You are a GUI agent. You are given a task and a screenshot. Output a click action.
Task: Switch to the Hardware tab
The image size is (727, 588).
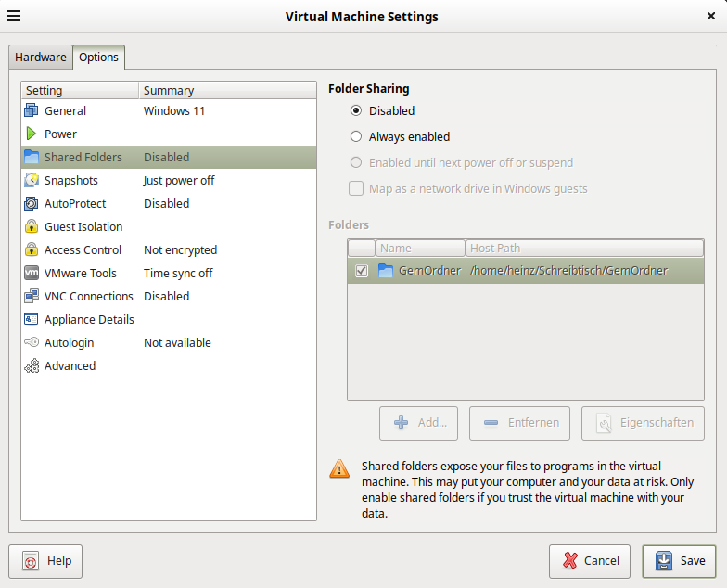tap(41, 57)
